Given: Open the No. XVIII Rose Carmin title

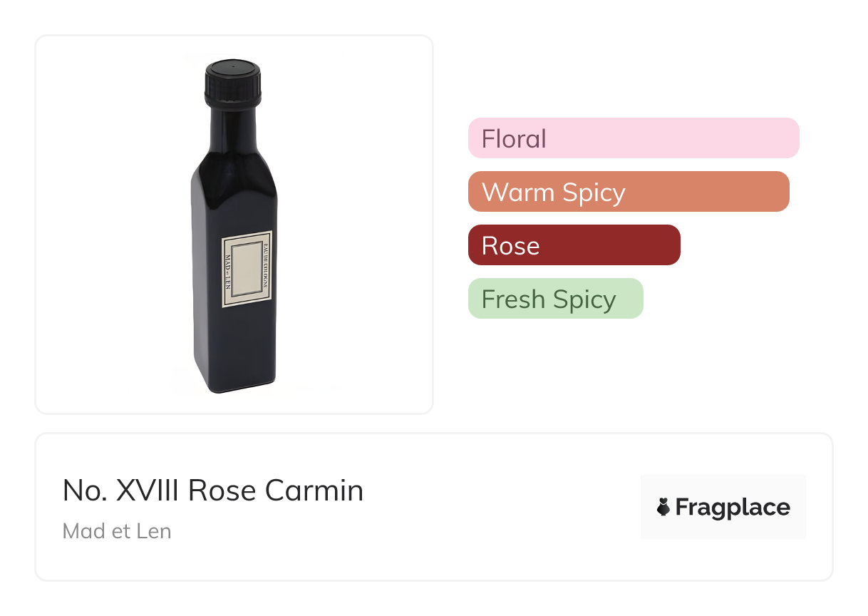Looking at the screenshot, I should coord(213,491).
